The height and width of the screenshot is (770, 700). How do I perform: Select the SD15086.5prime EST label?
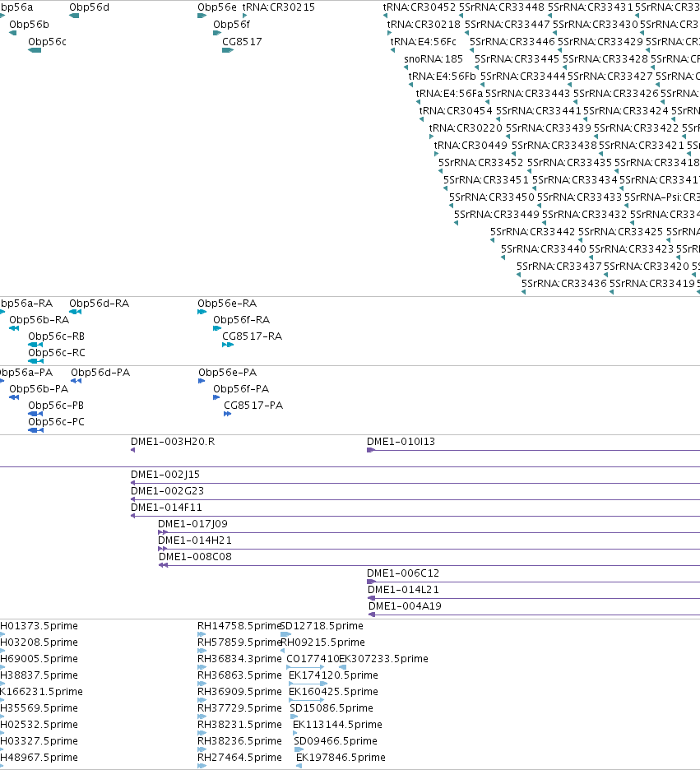[x=331, y=708]
